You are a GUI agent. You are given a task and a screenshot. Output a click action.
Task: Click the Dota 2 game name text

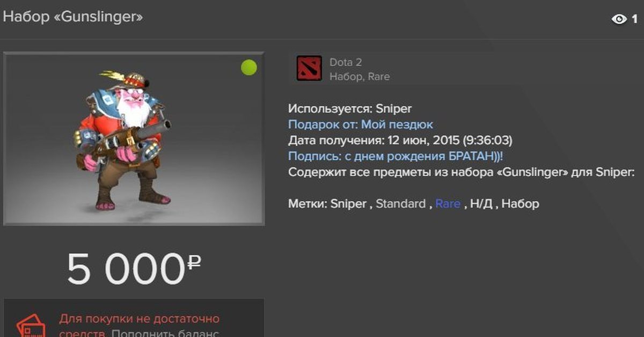pos(346,63)
